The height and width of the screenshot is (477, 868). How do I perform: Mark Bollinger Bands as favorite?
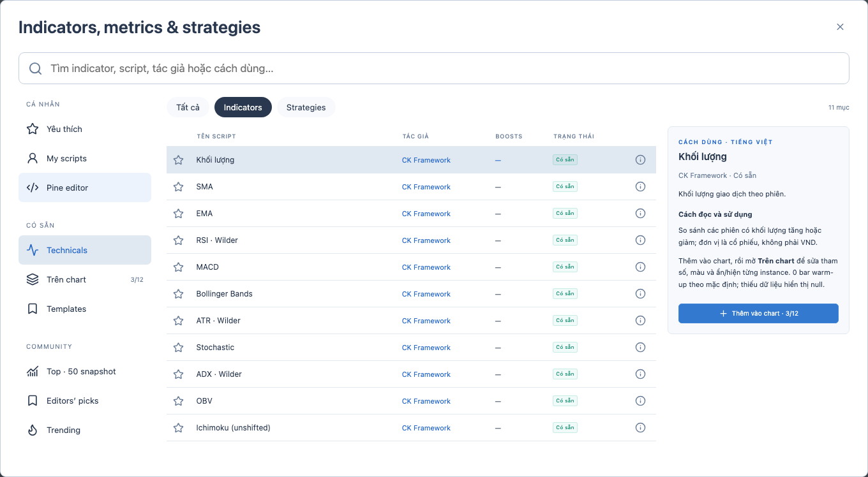179,294
